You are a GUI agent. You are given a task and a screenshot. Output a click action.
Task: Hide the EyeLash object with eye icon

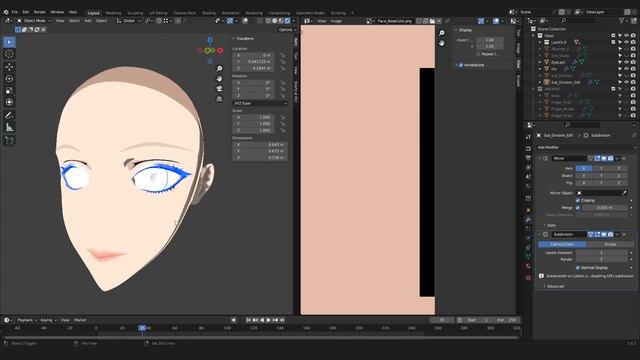627,62
